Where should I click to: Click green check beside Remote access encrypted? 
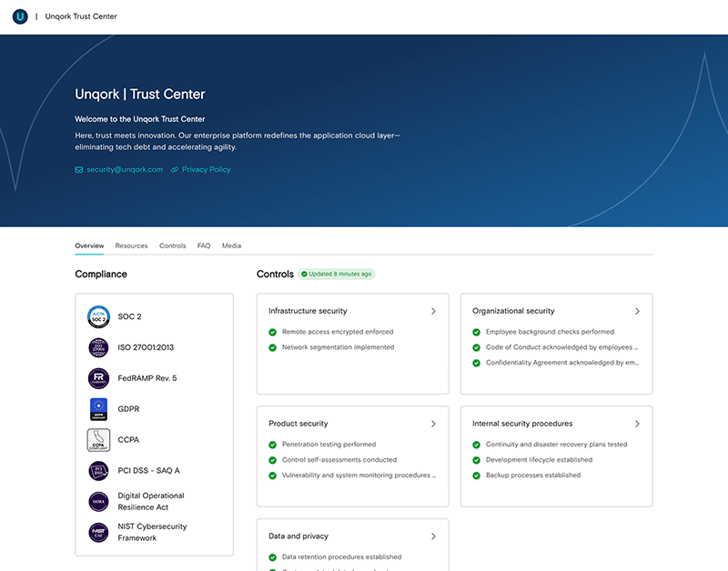point(273,333)
